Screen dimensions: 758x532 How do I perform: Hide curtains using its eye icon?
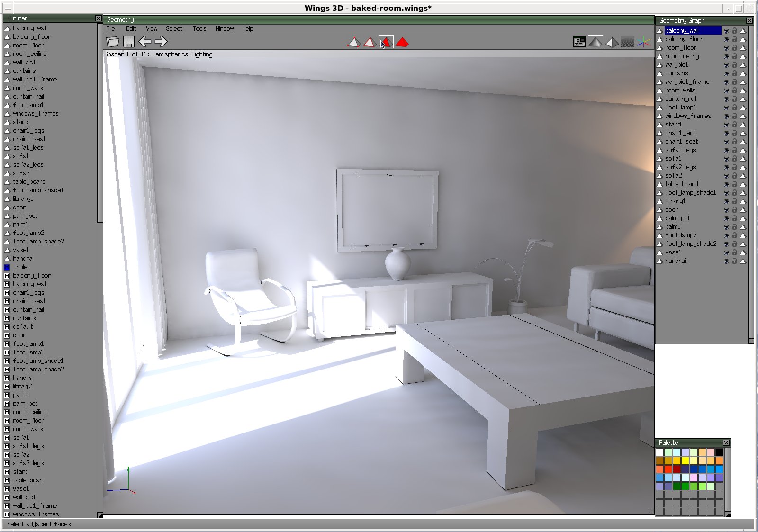pyautogui.click(x=726, y=73)
